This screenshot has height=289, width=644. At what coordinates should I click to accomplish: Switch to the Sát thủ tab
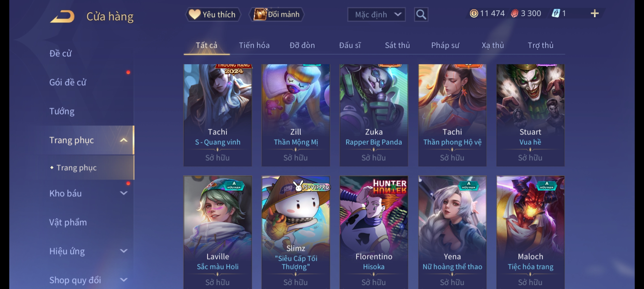(397, 45)
